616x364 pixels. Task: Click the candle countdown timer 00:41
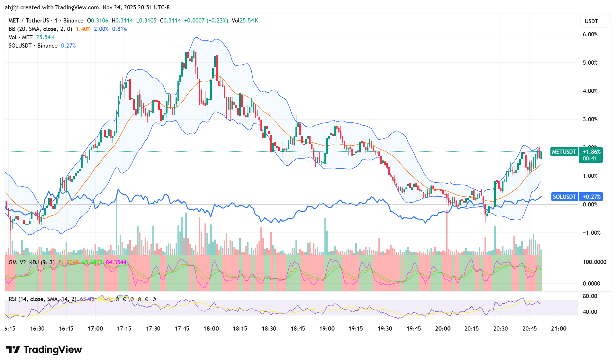(x=590, y=159)
